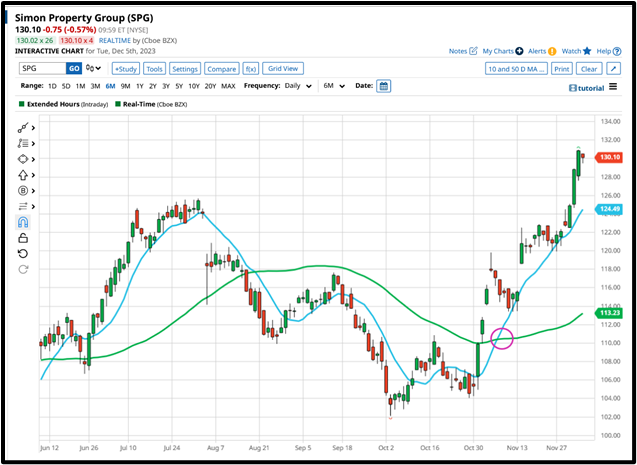Select the MAX range

[x=228, y=86]
